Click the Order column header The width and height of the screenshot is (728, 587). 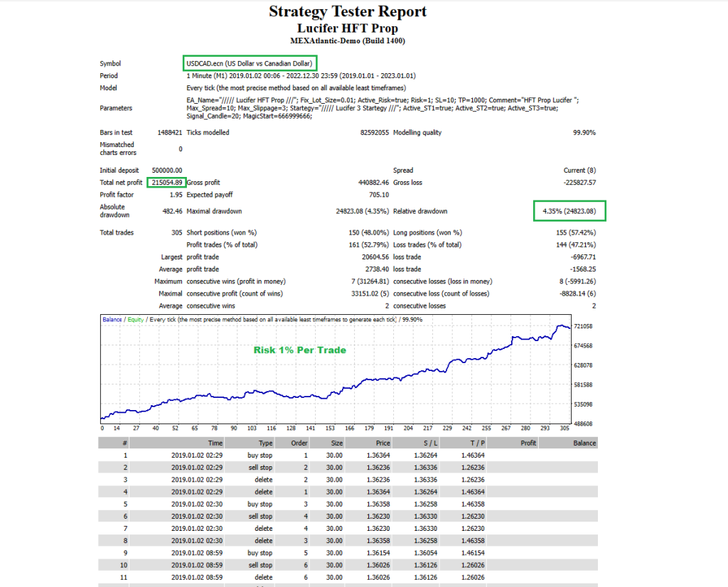pyautogui.click(x=296, y=442)
